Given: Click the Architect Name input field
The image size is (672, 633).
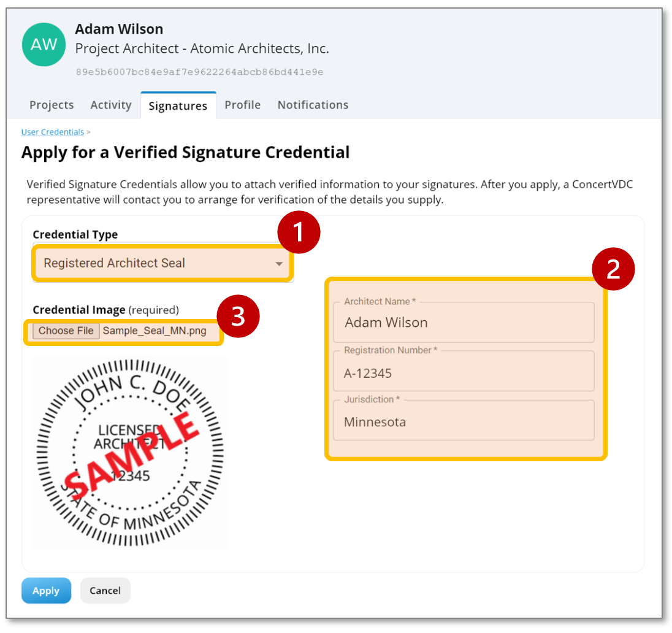Looking at the screenshot, I should click(463, 319).
